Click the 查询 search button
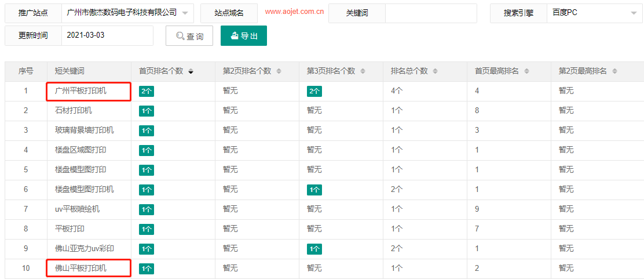644x279 pixels. click(x=189, y=36)
